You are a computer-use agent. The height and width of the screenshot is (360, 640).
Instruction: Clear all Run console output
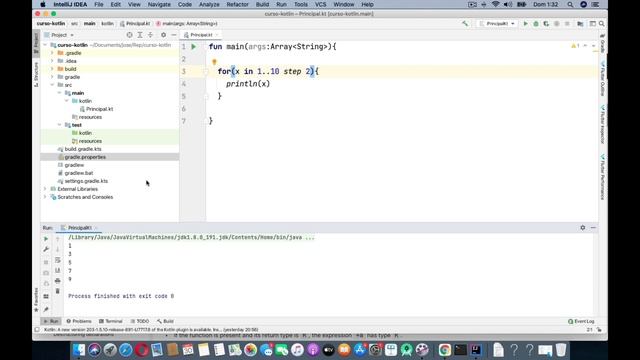coord(58,291)
